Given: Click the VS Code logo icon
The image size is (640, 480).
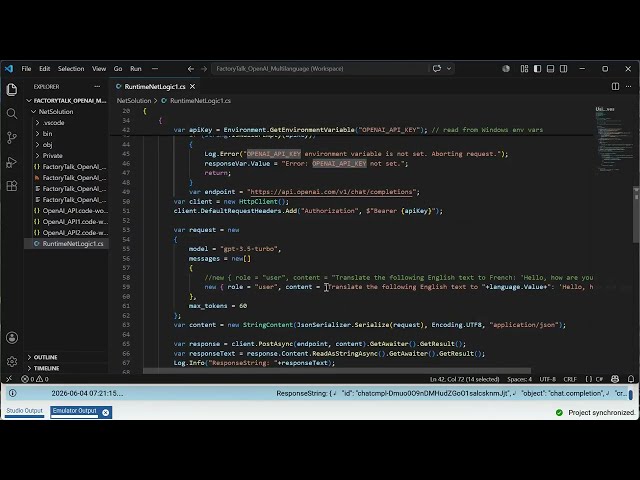Looking at the screenshot, I should pos(9,69).
